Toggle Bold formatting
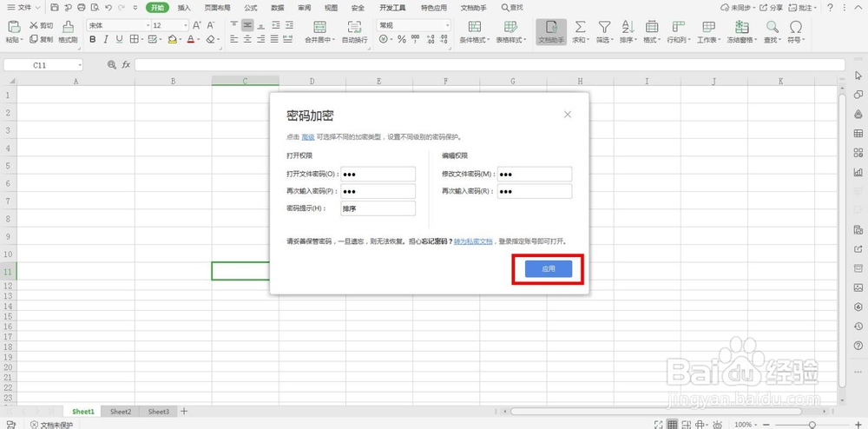The height and width of the screenshot is (429, 868). click(93, 39)
